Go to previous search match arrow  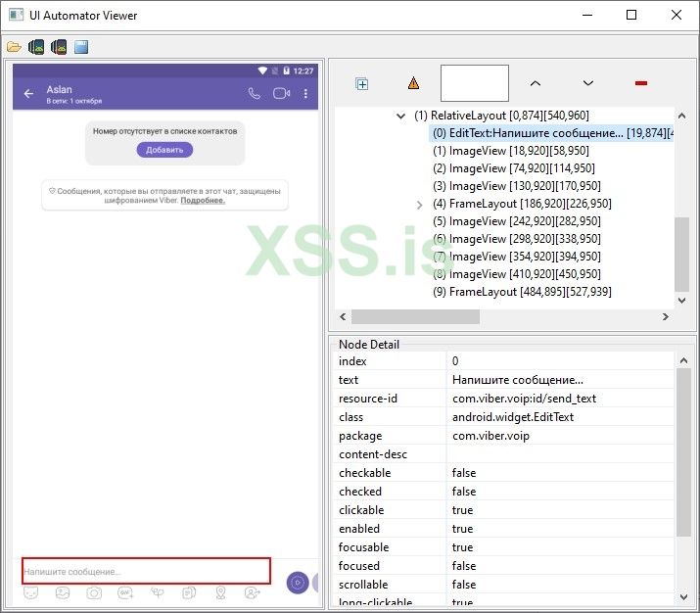536,83
